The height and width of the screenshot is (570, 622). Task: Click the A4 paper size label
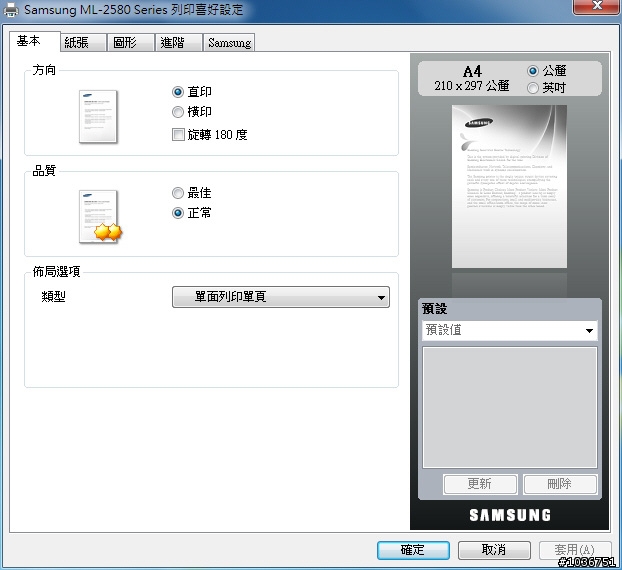472,71
